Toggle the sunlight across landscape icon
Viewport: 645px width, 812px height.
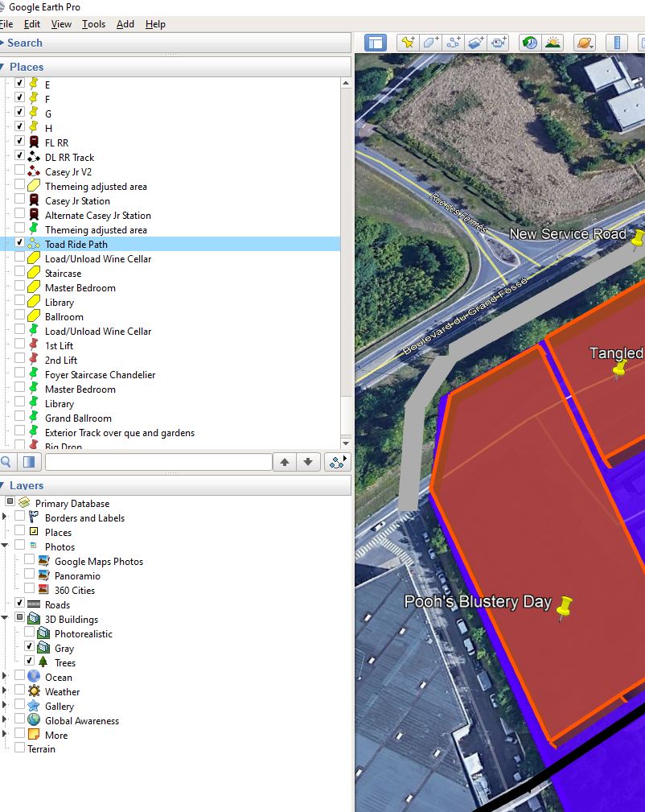[553, 43]
